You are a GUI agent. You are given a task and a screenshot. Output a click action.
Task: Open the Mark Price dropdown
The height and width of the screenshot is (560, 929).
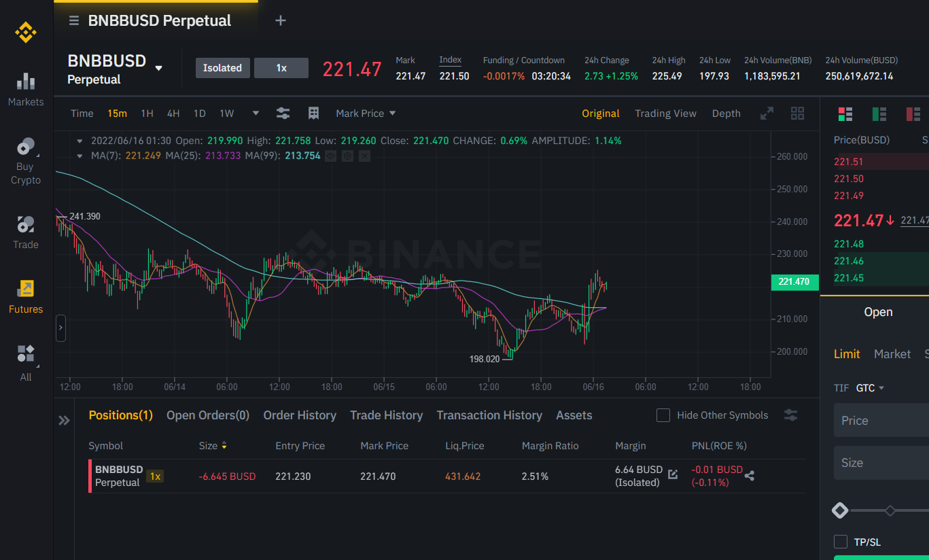(x=366, y=113)
